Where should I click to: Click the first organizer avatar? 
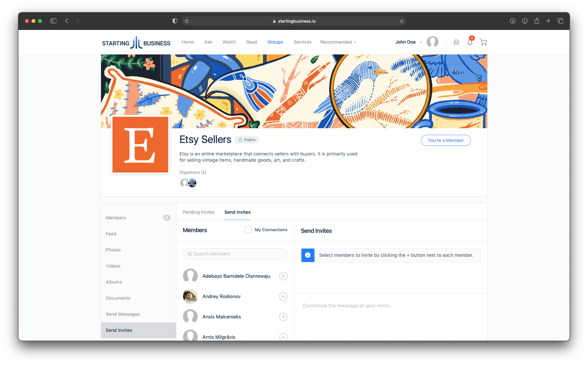(x=184, y=183)
